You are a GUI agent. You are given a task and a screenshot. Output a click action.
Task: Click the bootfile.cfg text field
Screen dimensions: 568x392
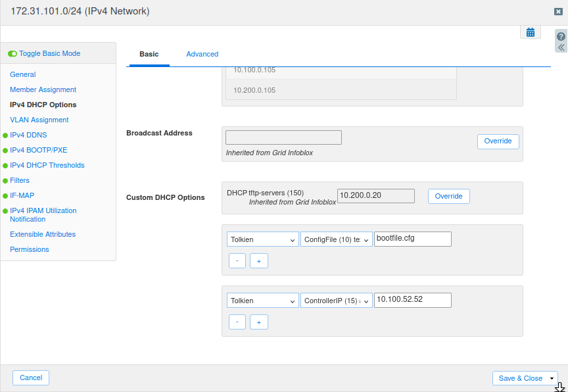pyautogui.click(x=412, y=239)
